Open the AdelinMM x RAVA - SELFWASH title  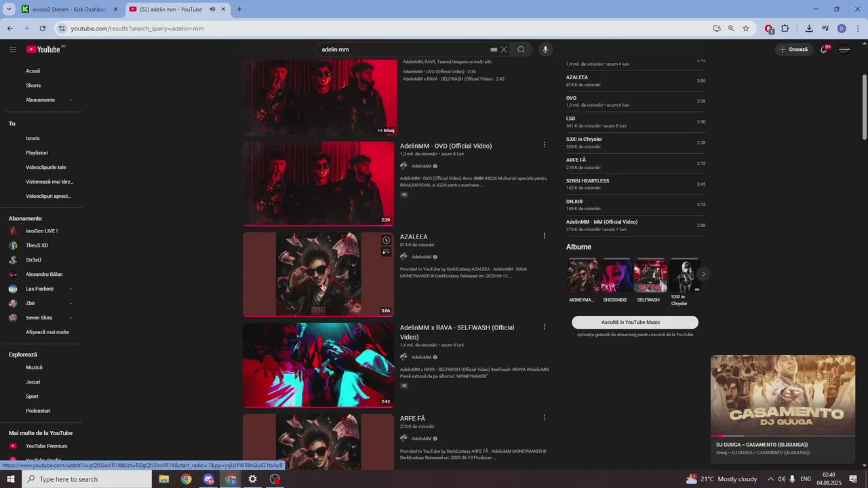click(x=457, y=332)
